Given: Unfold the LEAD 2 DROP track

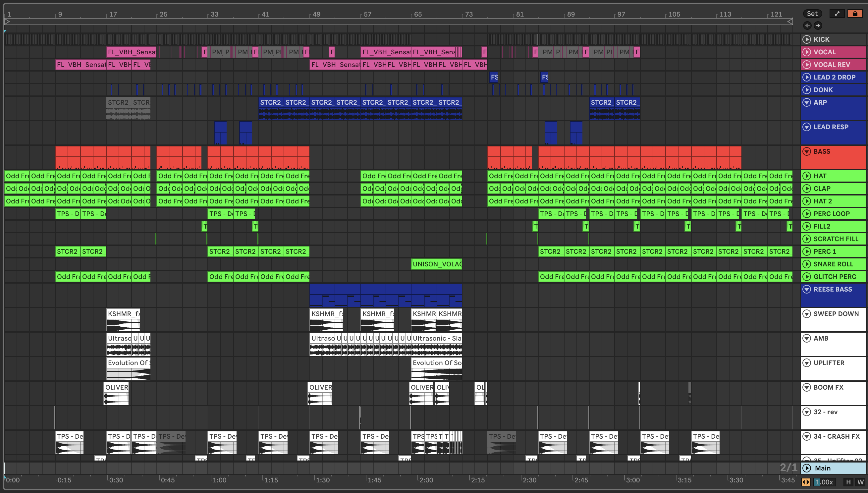Looking at the screenshot, I should point(807,77).
